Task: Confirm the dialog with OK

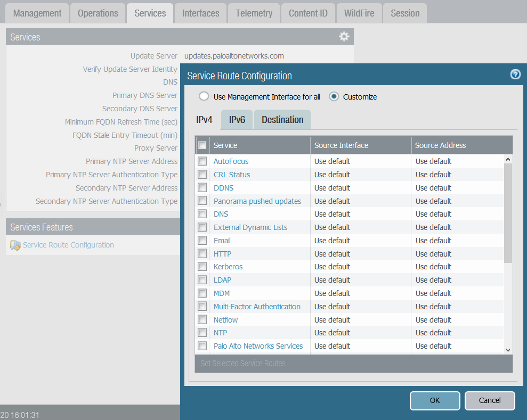Action: click(435, 400)
